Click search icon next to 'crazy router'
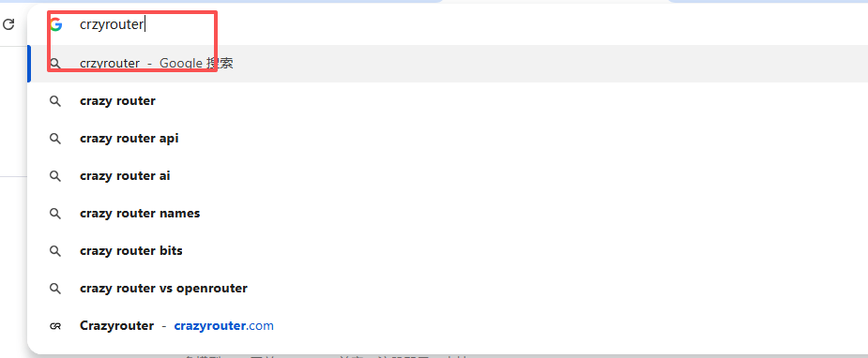 pos(54,101)
